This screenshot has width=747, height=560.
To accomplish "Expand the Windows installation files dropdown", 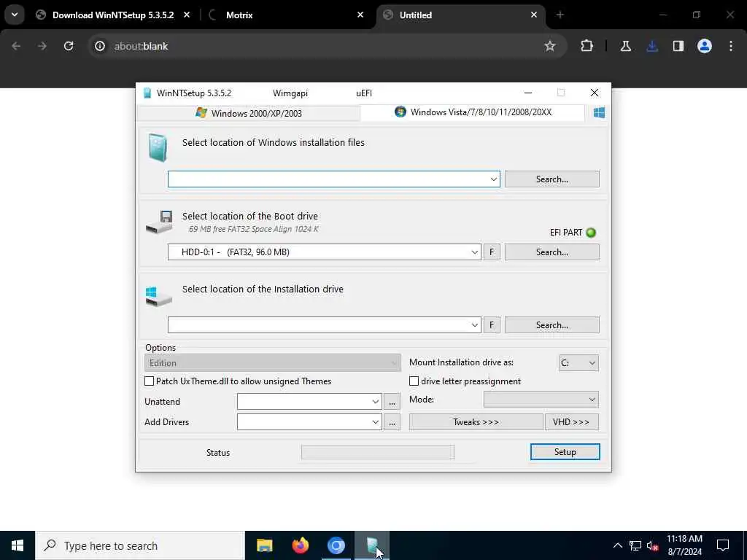I will point(494,179).
